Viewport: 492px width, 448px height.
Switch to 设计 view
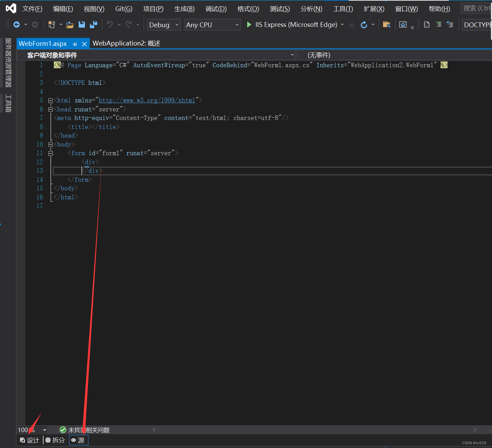point(29,440)
